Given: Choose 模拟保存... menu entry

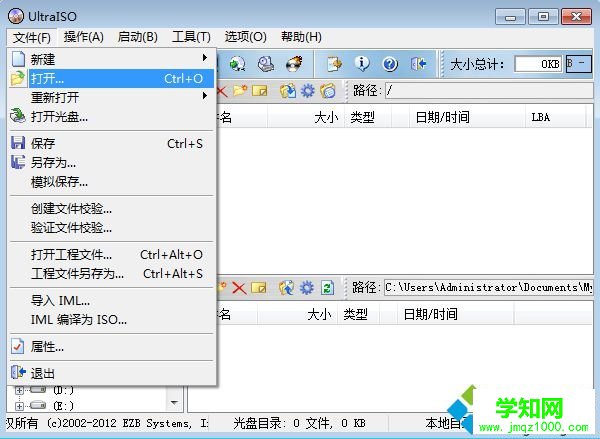Looking at the screenshot, I should pyautogui.click(x=112, y=182).
